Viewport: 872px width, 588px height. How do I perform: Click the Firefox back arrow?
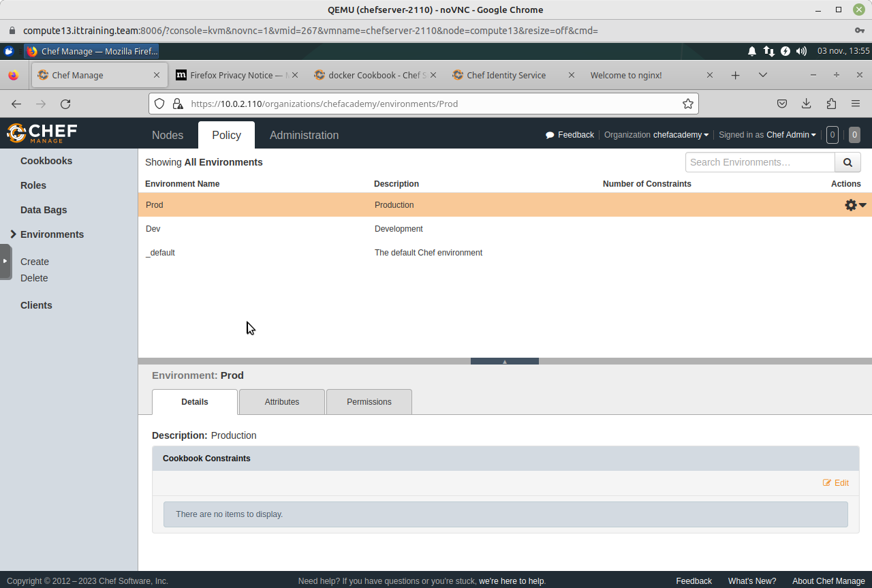pos(16,104)
